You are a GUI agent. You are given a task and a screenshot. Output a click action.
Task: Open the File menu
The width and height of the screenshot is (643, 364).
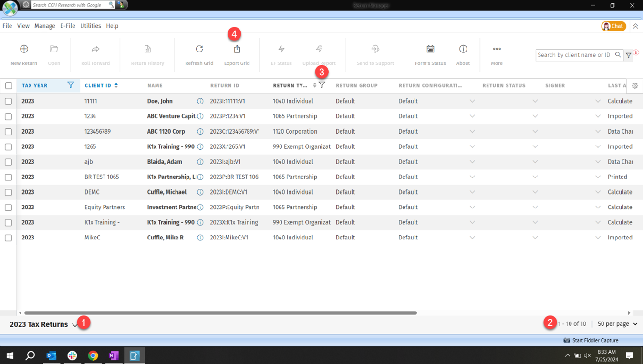pos(7,26)
